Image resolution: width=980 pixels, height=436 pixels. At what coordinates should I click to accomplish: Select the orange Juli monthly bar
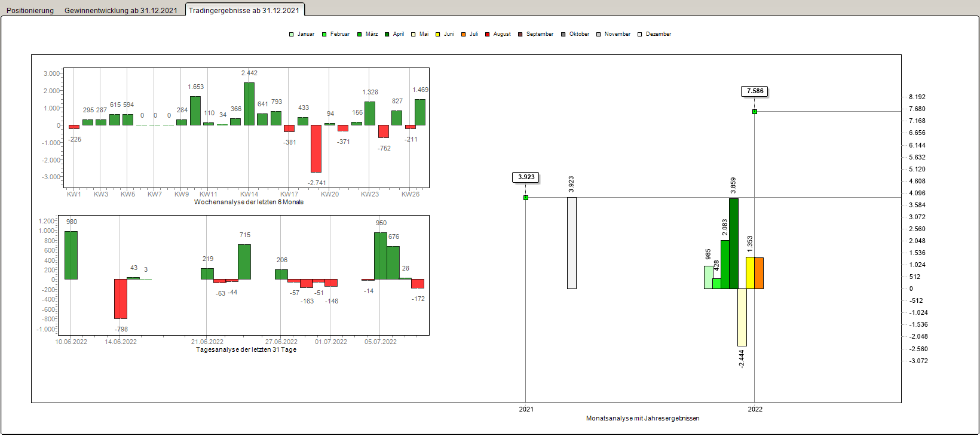click(x=759, y=273)
